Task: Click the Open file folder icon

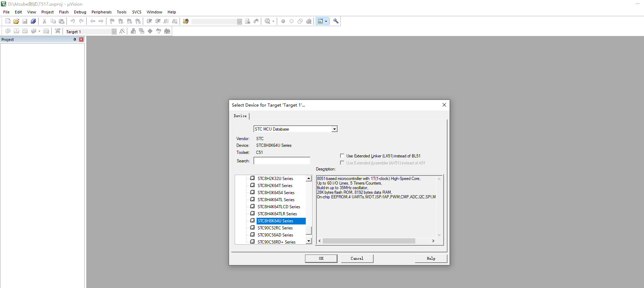Action: click(x=16, y=21)
